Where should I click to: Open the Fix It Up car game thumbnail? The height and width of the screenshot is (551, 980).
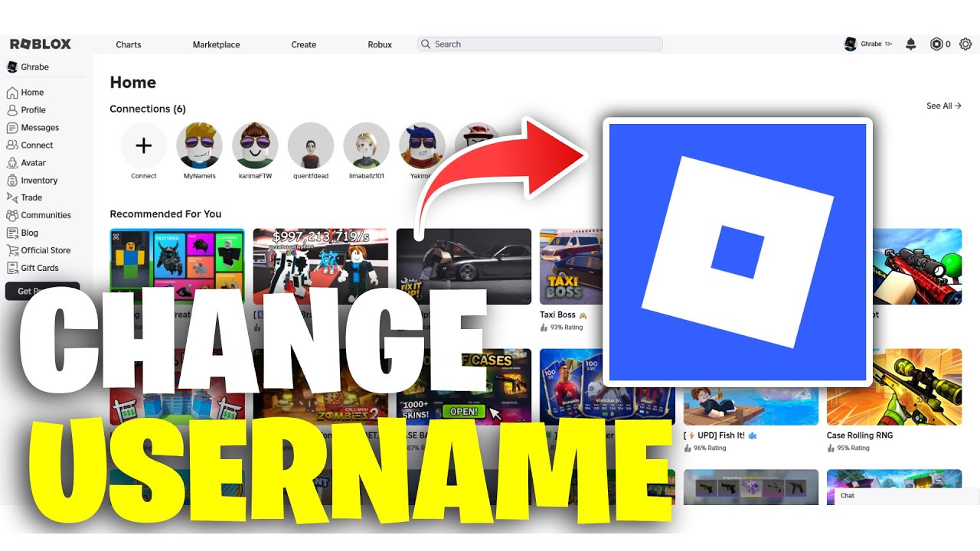(x=464, y=266)
